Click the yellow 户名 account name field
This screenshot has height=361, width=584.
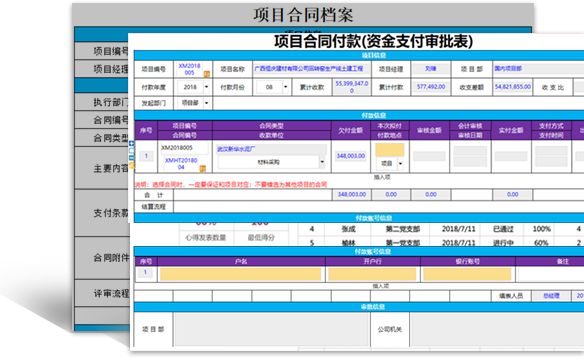(241, 274)
